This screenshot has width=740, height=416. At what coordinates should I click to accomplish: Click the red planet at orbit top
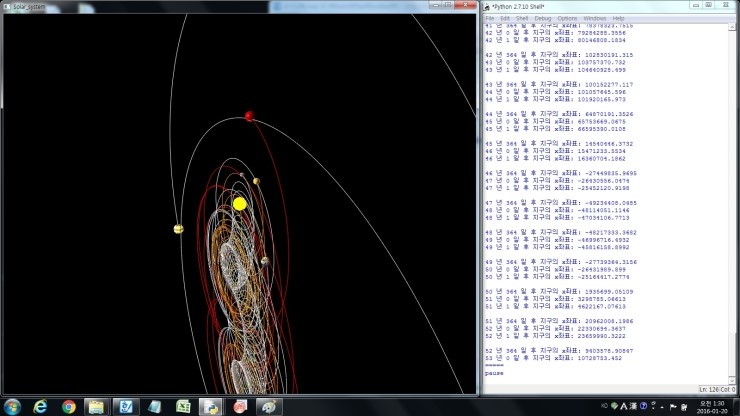[x=248, y=116]
